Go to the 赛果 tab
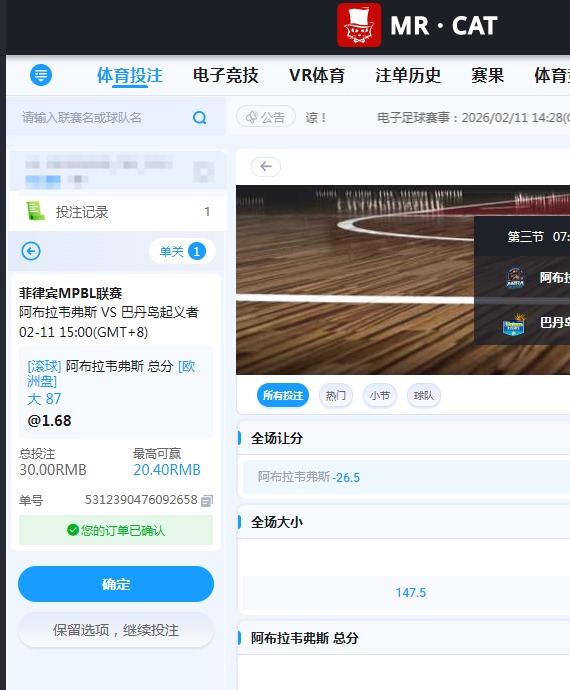Viewport: 570px width, 690px height. pyautogui.click(x=487, y=76)
